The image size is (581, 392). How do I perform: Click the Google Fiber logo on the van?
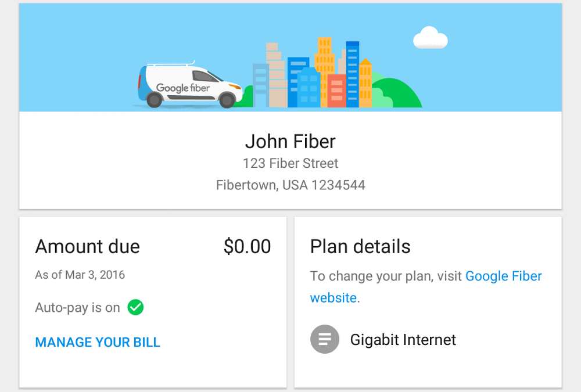pos(183,88)
